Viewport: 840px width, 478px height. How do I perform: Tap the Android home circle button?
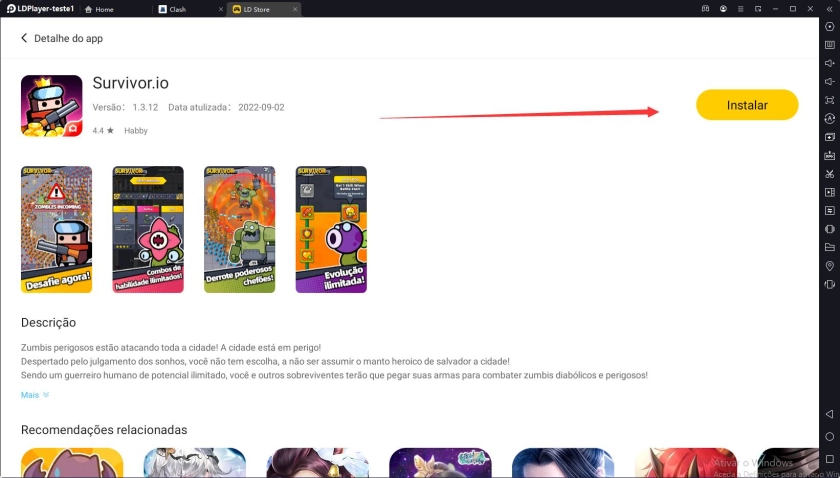829,436
